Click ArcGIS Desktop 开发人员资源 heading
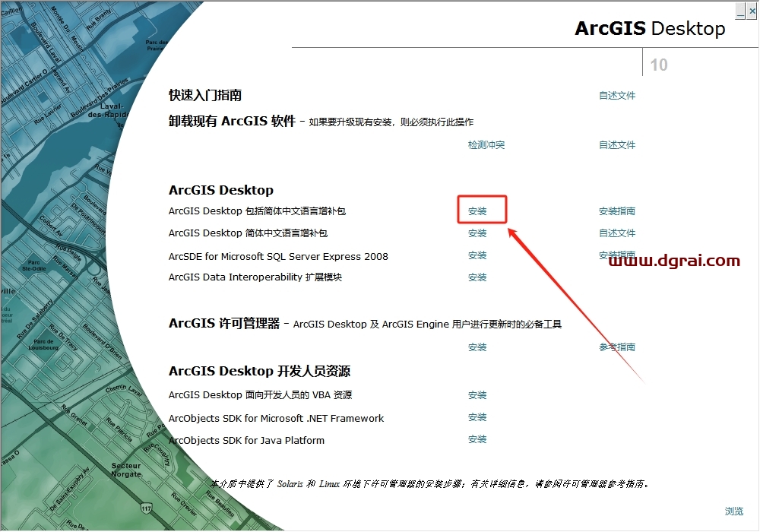 259,371
